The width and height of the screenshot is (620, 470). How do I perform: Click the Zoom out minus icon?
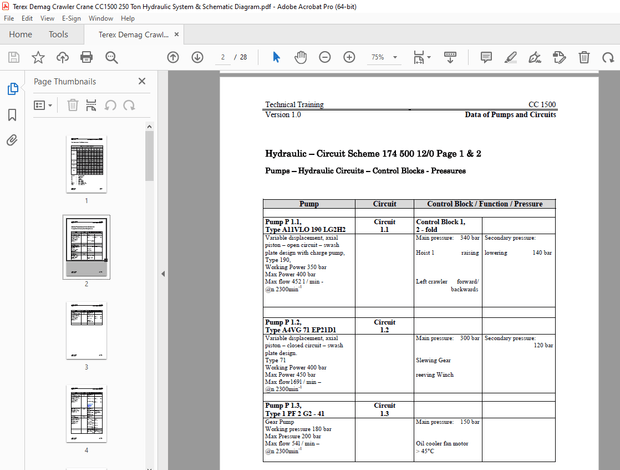(x=327, y=57)
